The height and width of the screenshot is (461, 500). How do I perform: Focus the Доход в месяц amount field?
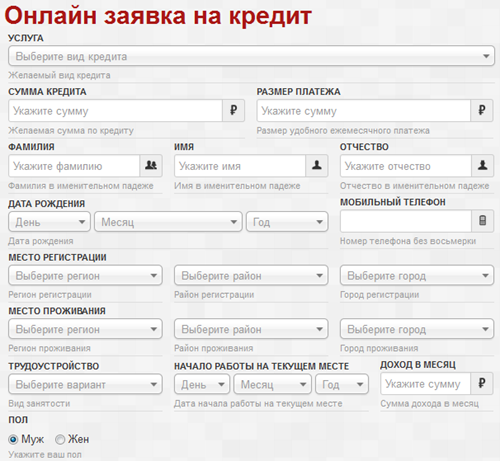[x=425, y=384]
